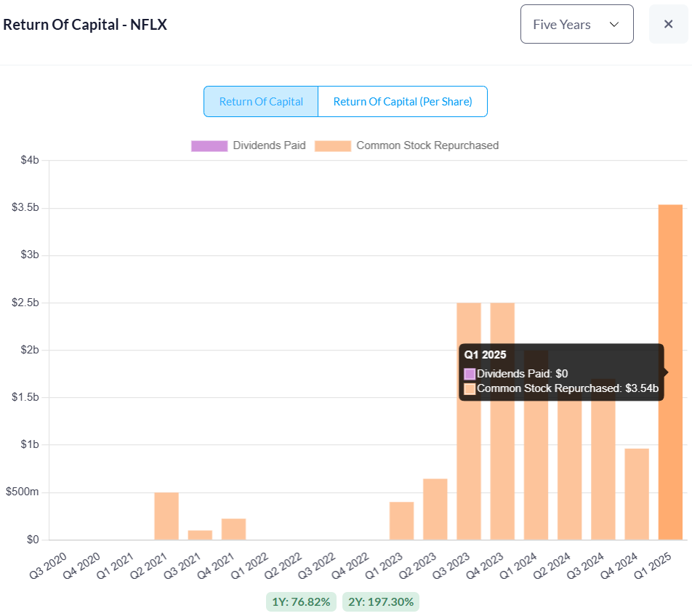Click the Common Stock Repurchased legend label
Screen dimensions: 692x616
click(427, 145)
